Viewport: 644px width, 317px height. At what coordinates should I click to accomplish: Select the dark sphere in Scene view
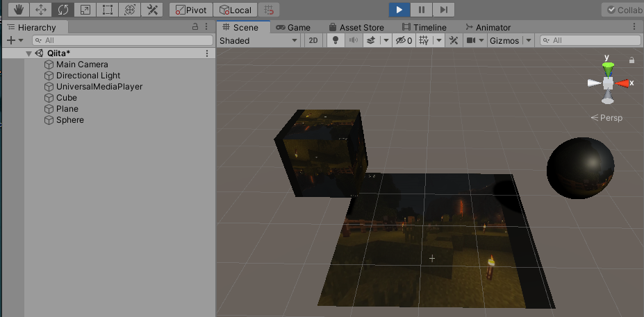tap(580, 168)
